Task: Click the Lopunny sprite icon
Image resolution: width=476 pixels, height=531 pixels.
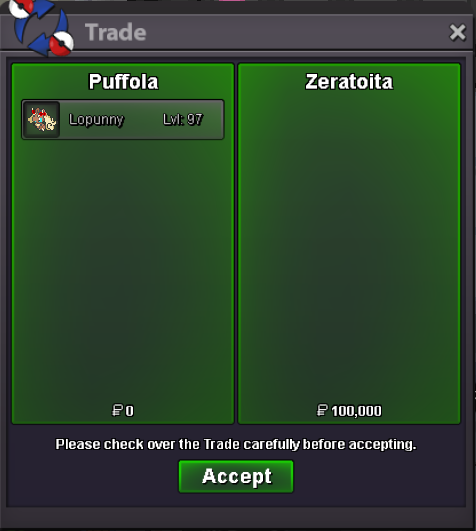Action: pyautogui.click(x=42, y=120)
